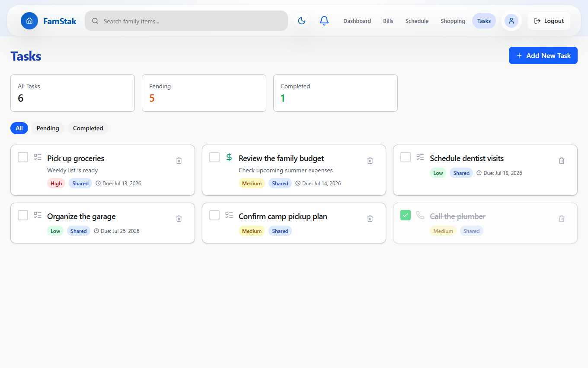Delete the Review the family budget task
The width and height of the screenshot is (588, 368).
(370, 161)
